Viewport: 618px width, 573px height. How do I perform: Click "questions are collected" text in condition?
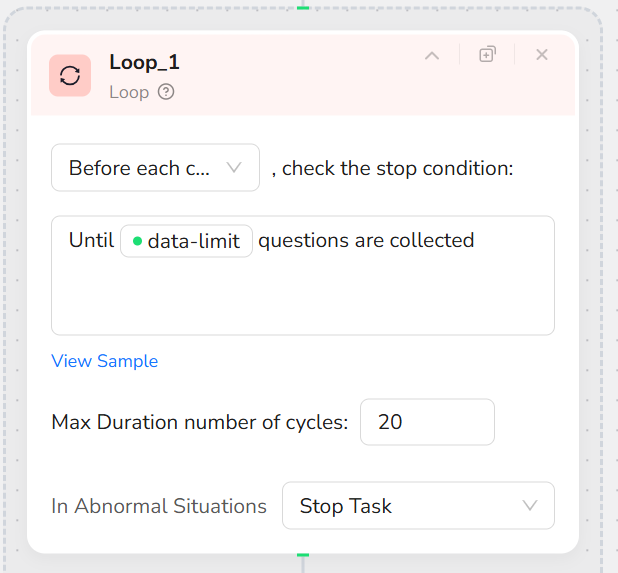point(366,241)
